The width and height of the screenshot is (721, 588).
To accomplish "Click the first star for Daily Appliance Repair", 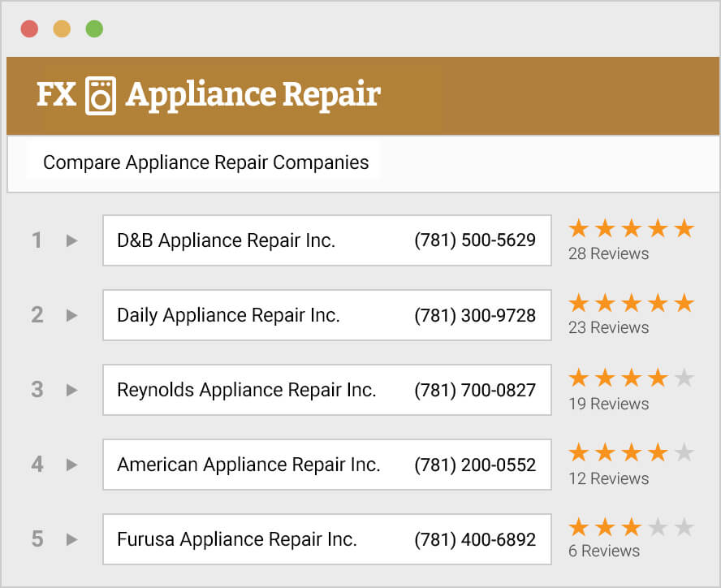I will pos(577,304).
